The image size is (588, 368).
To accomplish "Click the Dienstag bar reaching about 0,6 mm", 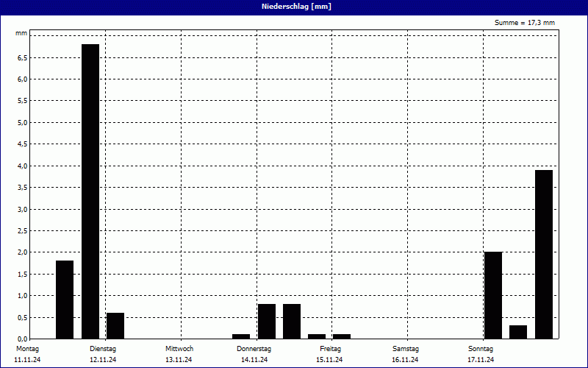I will (x=115, y=326).
